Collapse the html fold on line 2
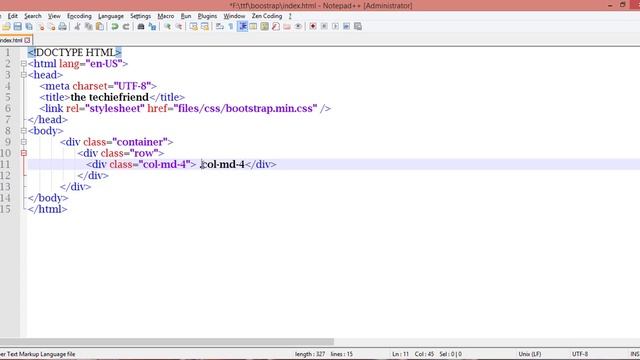 [x=24, y=64]
